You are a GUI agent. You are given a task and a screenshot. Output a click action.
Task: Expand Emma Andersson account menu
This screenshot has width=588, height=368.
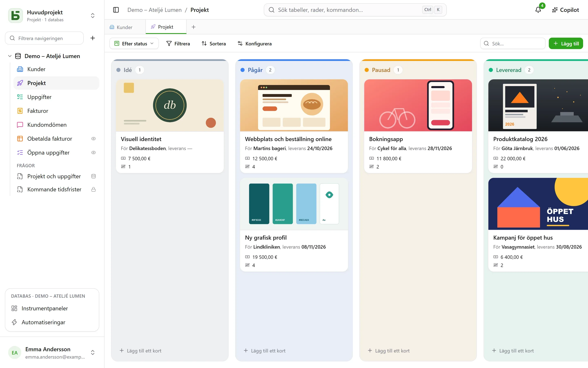tap(92, 352)
